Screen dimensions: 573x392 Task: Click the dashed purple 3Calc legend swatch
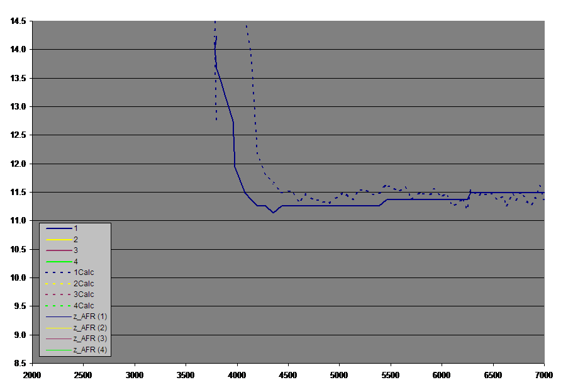coord(56,294)
